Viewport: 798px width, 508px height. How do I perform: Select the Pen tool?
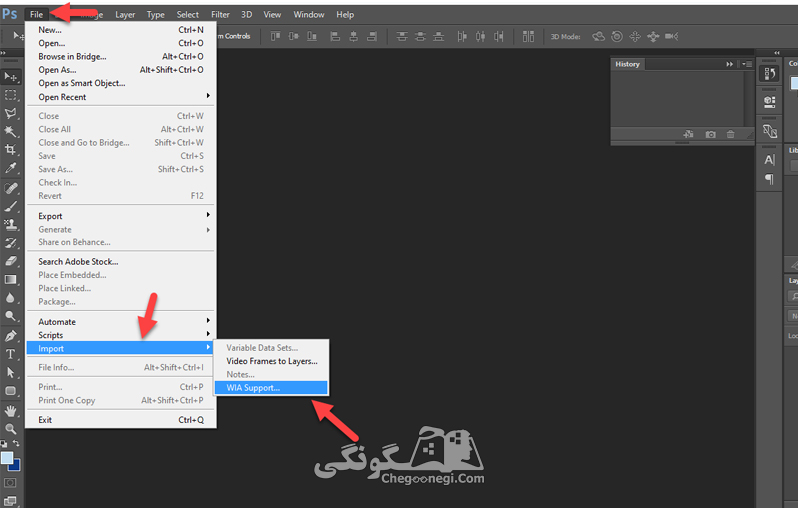tap(10, 336)
